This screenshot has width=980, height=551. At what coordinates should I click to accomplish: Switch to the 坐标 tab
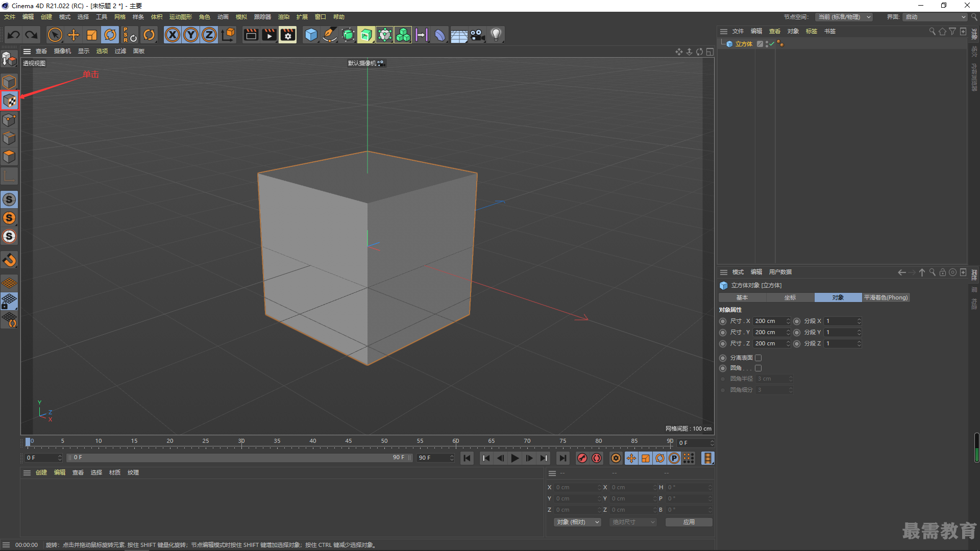(x=790, y=297)
